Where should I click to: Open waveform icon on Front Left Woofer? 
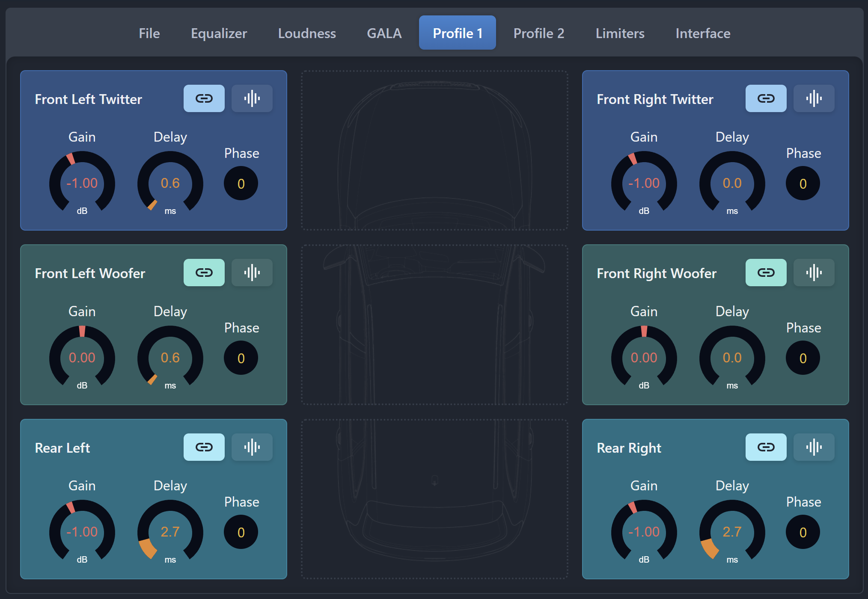[252, 273]
